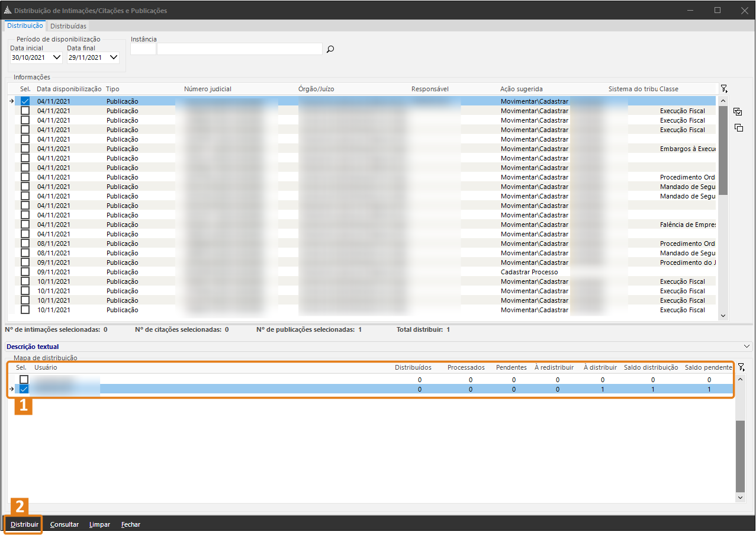
Task: Click inside the Instância text input
Action: tap(237, 49)
